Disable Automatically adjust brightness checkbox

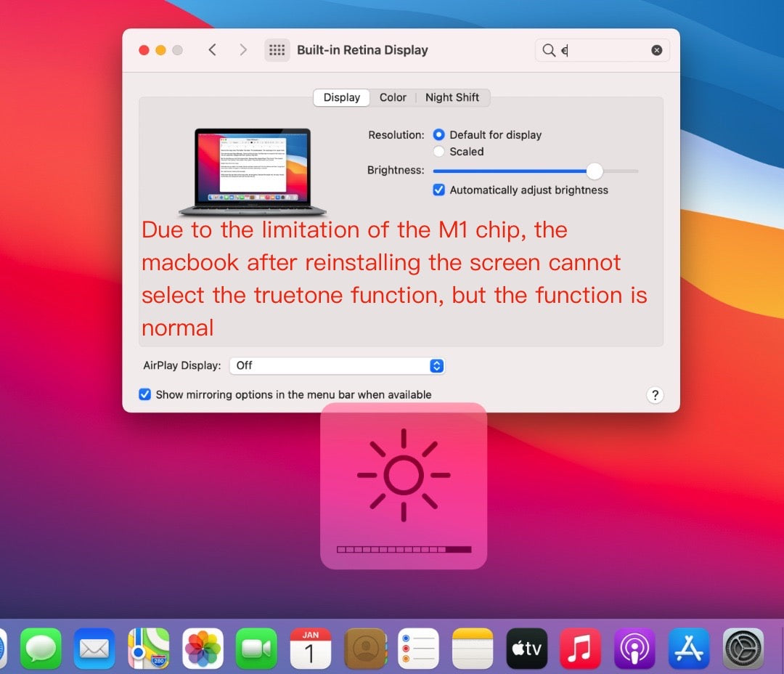(x=438, y=190)
